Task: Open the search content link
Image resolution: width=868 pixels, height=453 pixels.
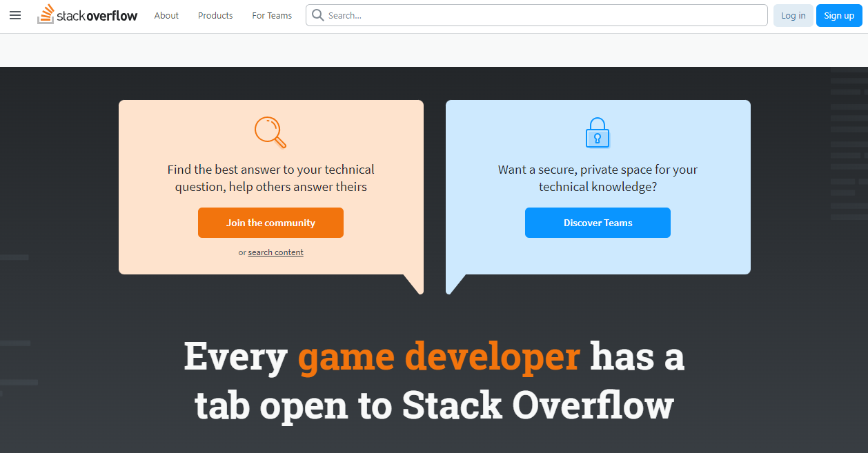Action: [x=275, y=252]
